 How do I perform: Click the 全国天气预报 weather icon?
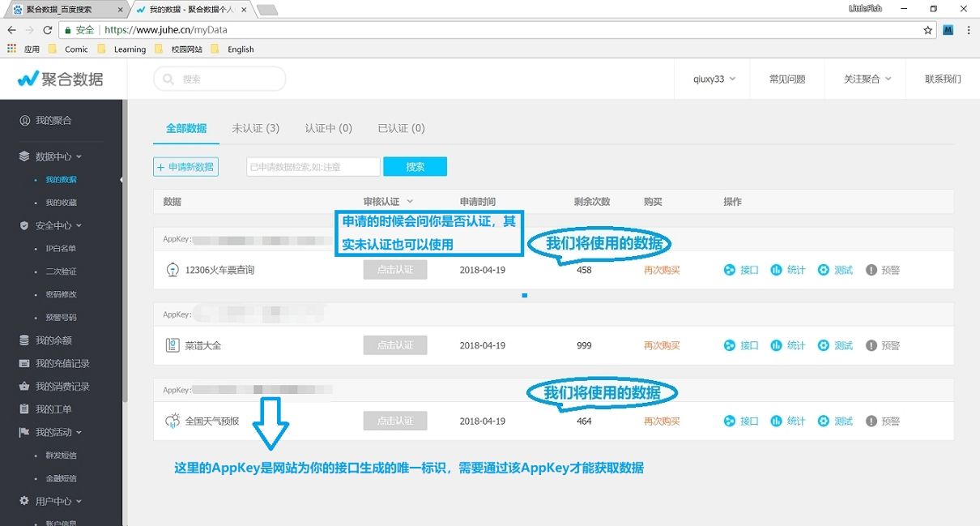[172, 421]
